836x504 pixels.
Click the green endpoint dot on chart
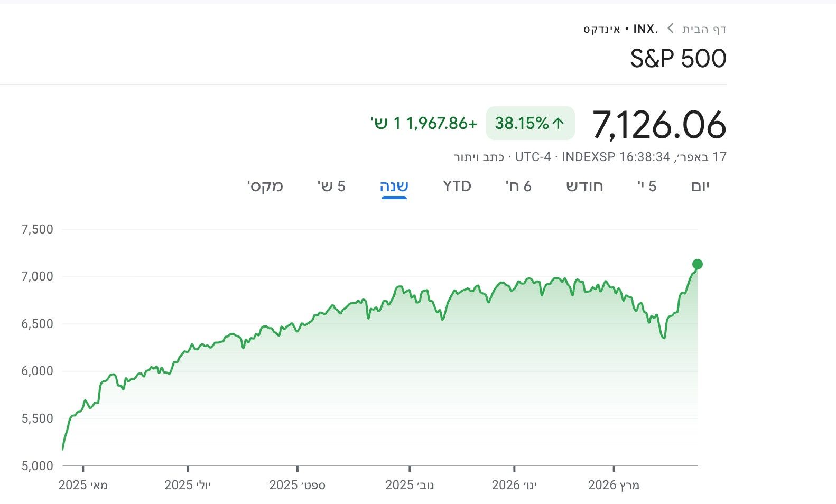(x=697, y=264)
